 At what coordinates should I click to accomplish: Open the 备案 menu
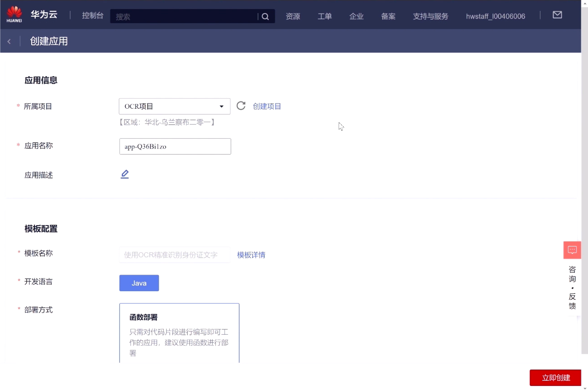click(x=388, y=16)
